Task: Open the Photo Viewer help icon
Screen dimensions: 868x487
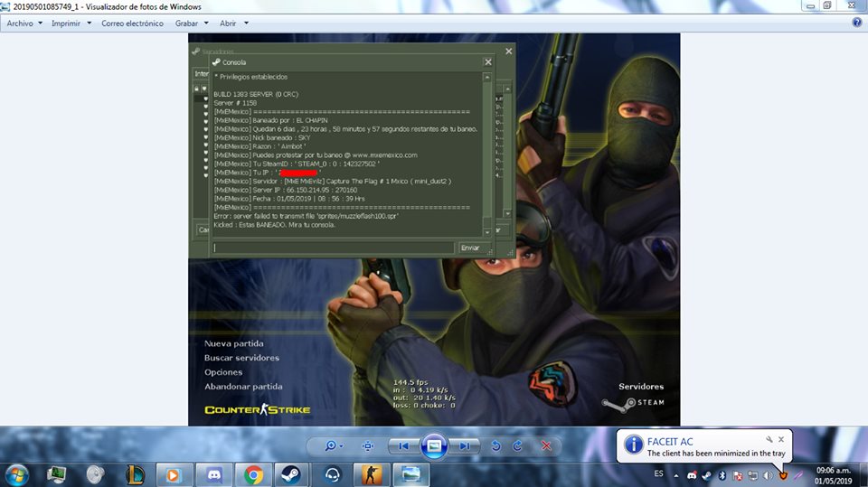Action: coord(857,23)
